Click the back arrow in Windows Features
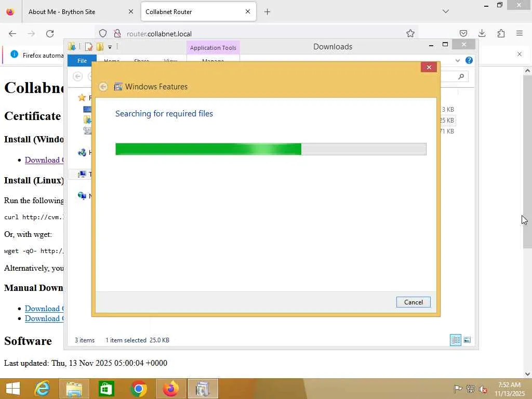532x399 pixels. (x=103, y=87)
